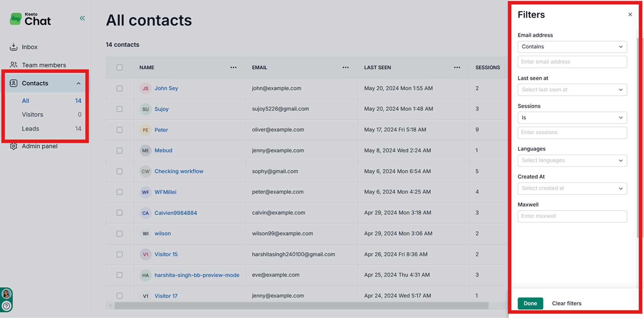Viewport: 644px width, 318px height.
Task: Open the Admin panel settings
Action: [39, 146]
